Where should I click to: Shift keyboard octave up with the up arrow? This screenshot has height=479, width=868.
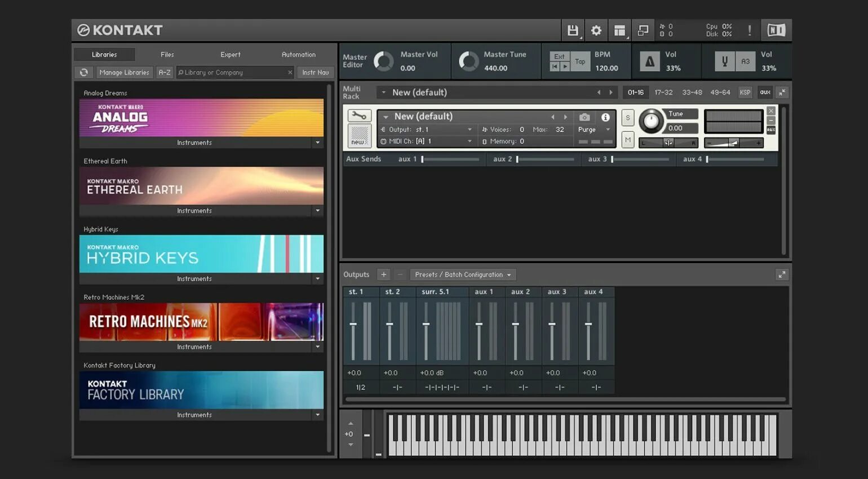351,423
